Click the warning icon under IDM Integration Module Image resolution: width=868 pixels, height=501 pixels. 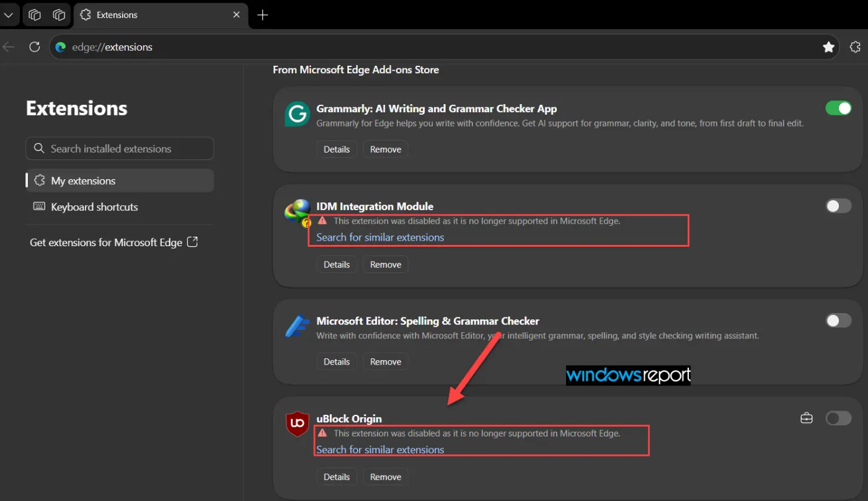[x=322, y=220]
